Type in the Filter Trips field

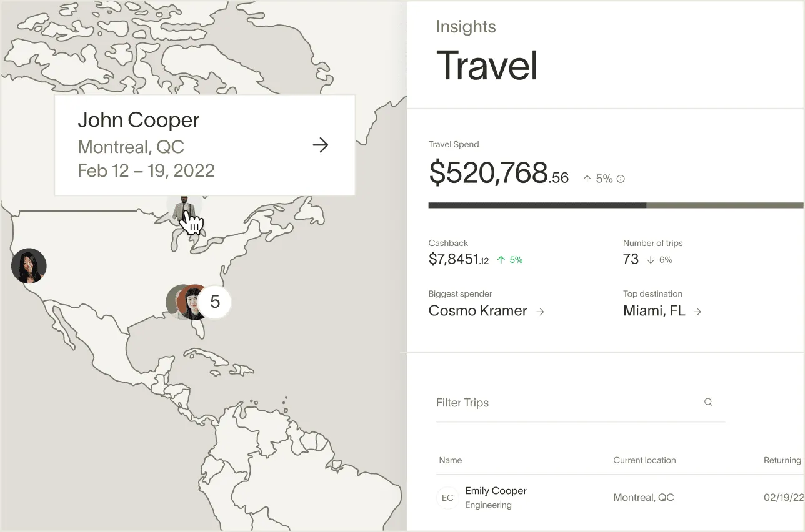point(562,403)
